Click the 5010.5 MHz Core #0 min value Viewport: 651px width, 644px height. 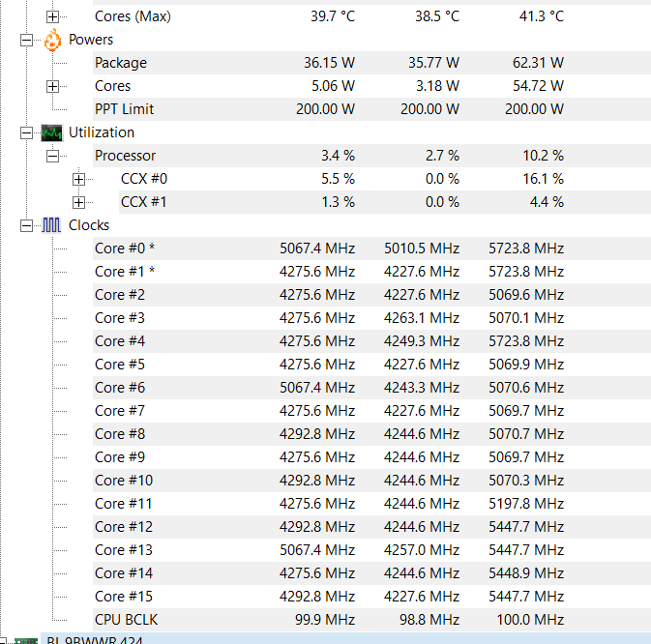tap(422, 249)
